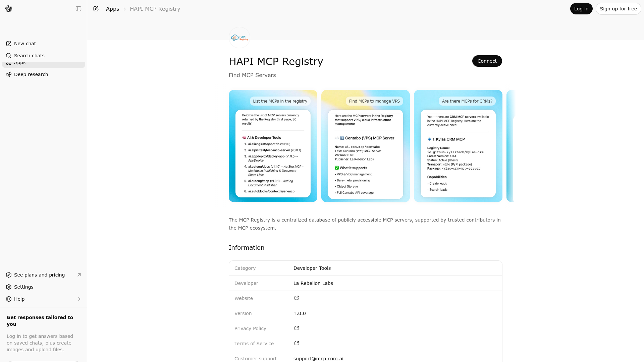Click the HAPI Registry app logo
Image resolution: width=644 pixels, height=362 pixels.
point(239,38)
